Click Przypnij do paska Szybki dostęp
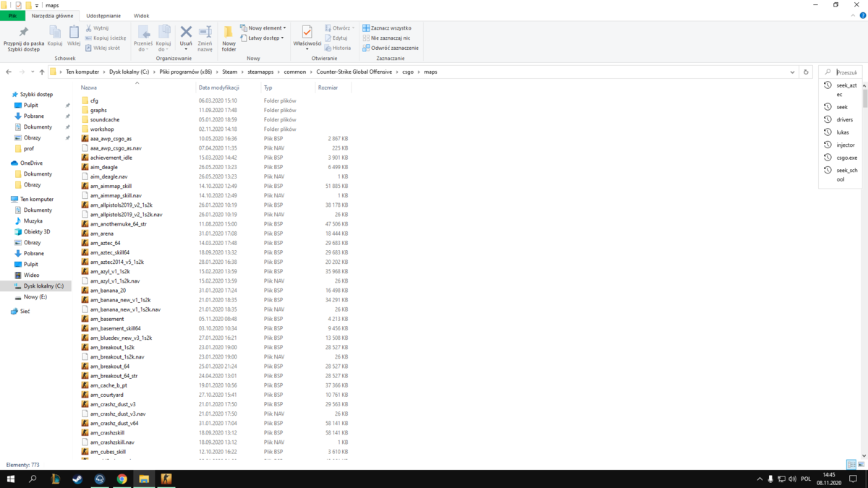The width and height of the screenshot is (868, 488). [24, 38]
